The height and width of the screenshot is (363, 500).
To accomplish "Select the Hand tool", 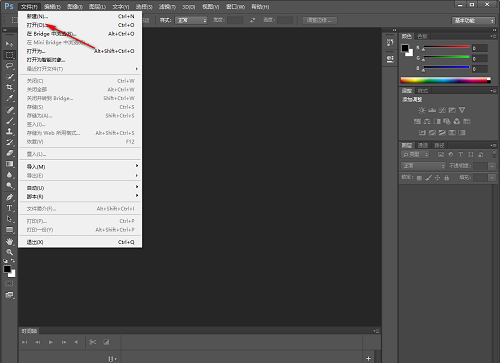I will [9, 241].
